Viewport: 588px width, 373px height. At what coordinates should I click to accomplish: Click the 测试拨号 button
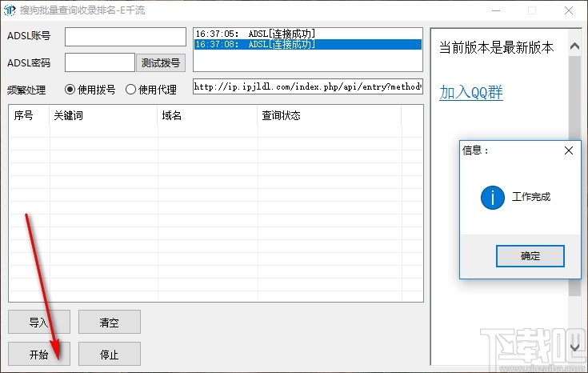pyautogui.click(x=161, y=62)
